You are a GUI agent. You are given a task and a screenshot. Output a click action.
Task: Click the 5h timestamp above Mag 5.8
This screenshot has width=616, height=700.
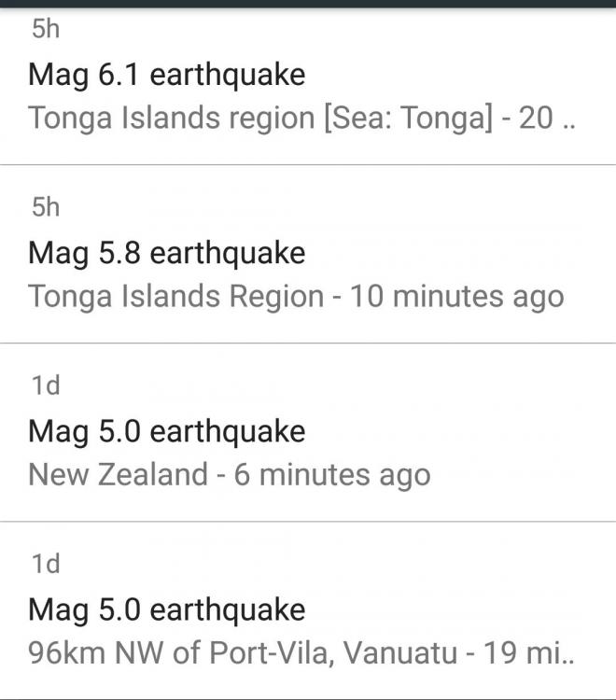pyautogui.click(x=45, y=207)
